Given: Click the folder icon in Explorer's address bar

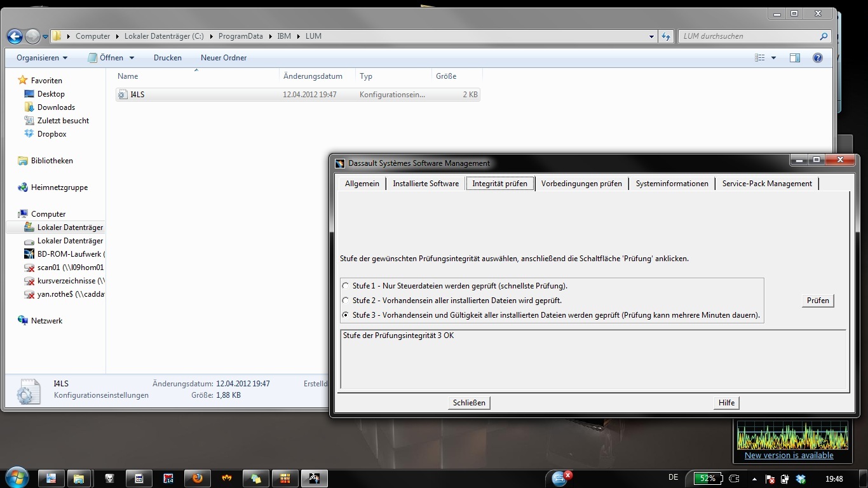Looking at the screenshot, I should (57, 36).
